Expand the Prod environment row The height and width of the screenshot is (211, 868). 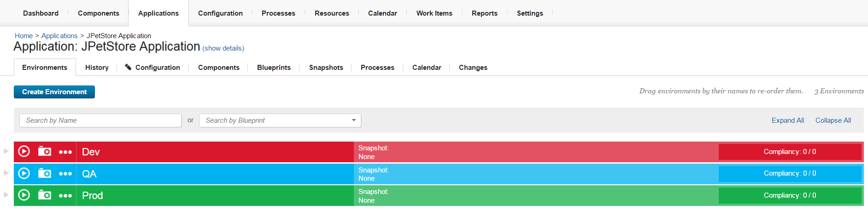[x=6, y=194]
